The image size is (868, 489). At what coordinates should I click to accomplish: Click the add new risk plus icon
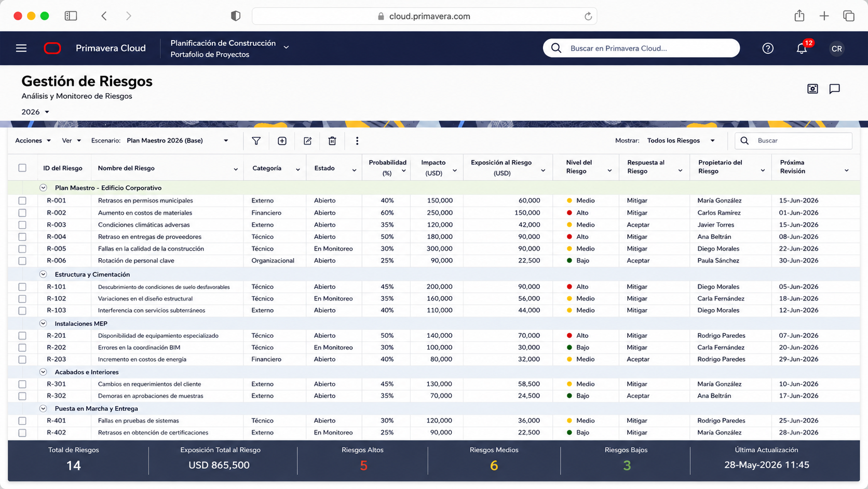coord(282,141)
